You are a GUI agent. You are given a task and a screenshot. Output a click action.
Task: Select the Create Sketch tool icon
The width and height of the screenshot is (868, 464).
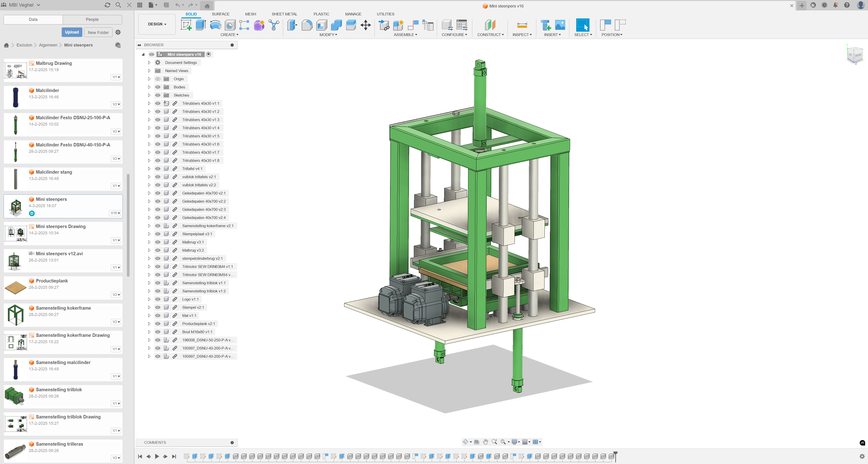[x=186, y=25]
